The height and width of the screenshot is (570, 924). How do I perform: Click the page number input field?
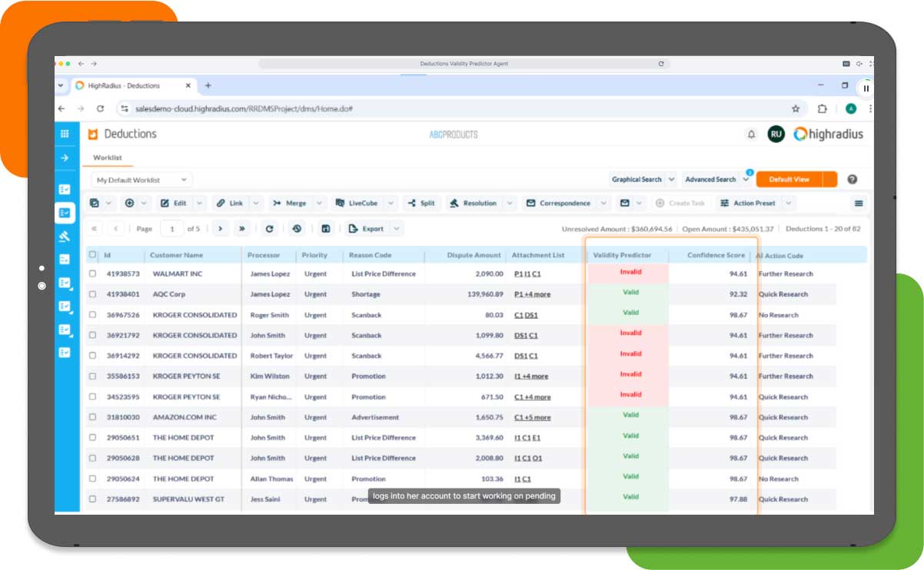[171, 229]
